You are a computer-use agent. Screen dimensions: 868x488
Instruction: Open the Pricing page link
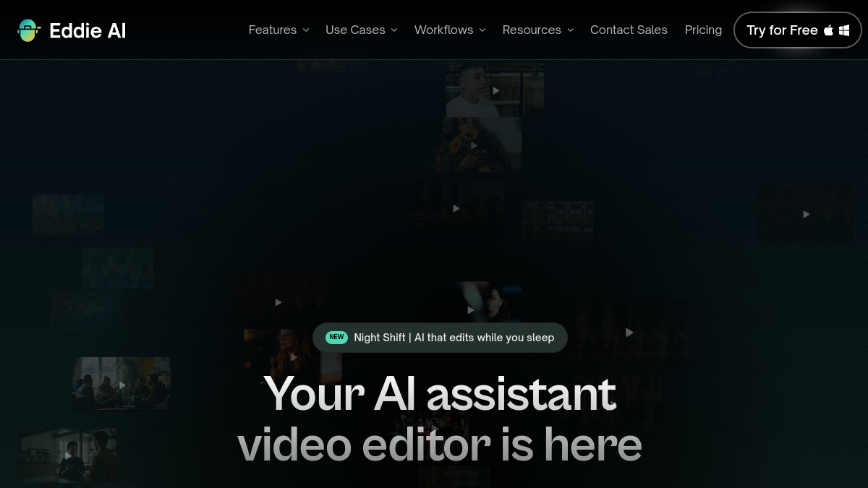click(703, 30)
